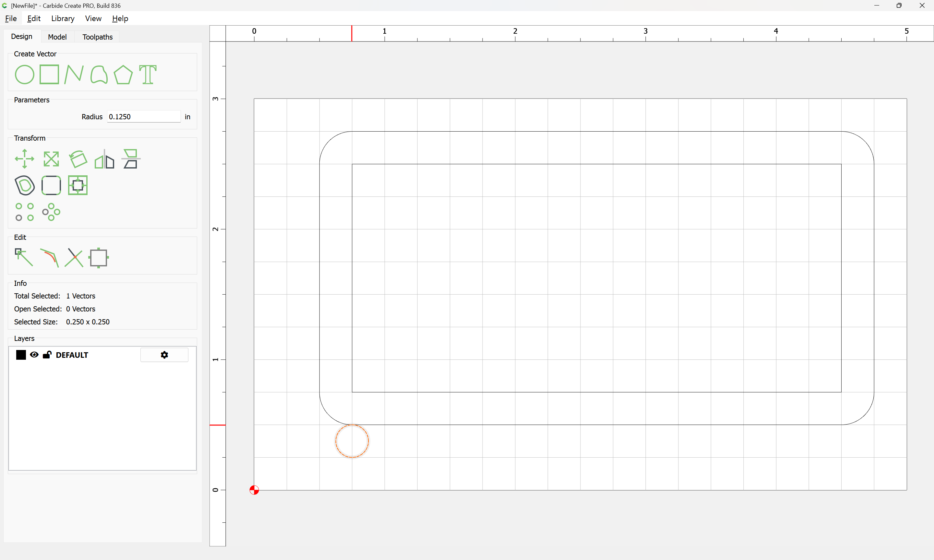The height and width of the screenshot is (560, 934).
Task: Select the Regular Polygon tool
Action: (123, 74)
